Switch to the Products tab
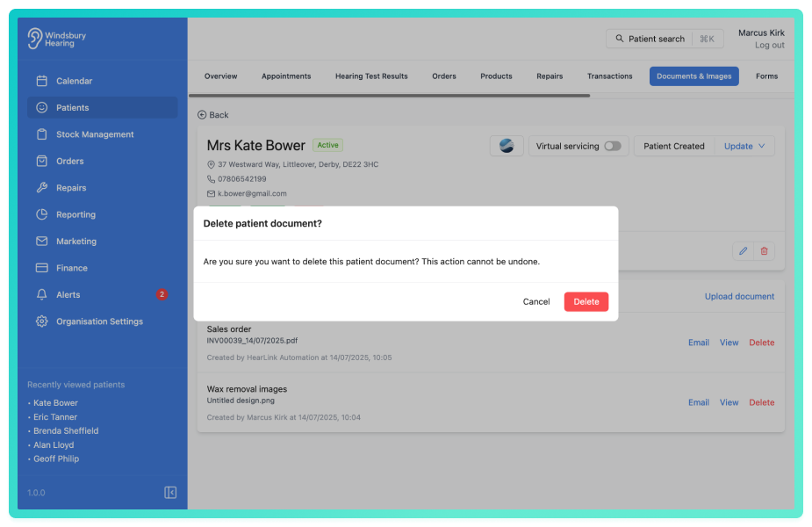 496,76
